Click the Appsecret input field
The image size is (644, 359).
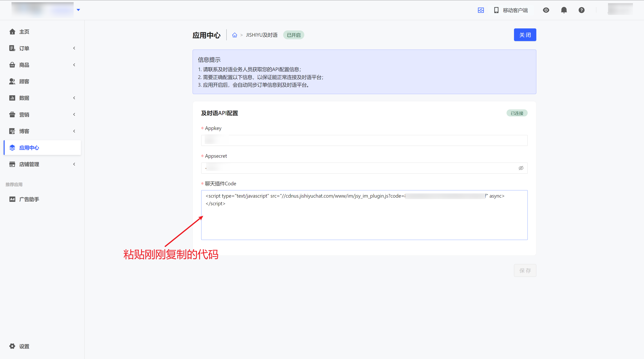point(364,168)
